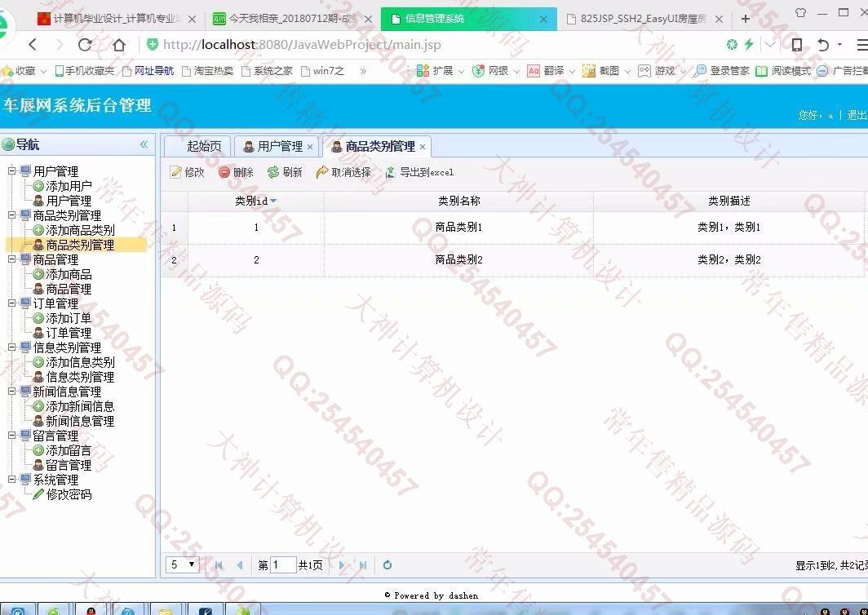
Task: Collapse the 用户管理 parent folder
Action: coord(11,170)
